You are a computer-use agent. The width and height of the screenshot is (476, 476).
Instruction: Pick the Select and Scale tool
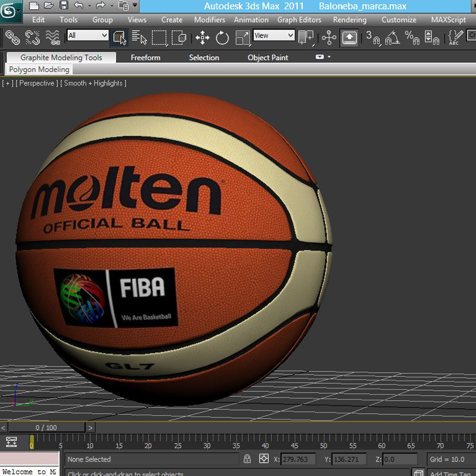pyautogui.click(x=242, y=38)
